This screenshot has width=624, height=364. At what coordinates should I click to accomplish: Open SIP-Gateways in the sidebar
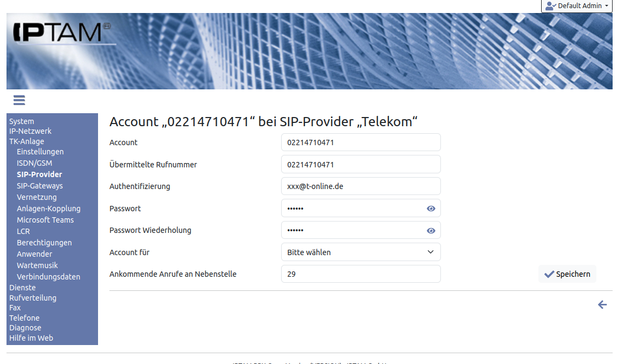point(40,186)
